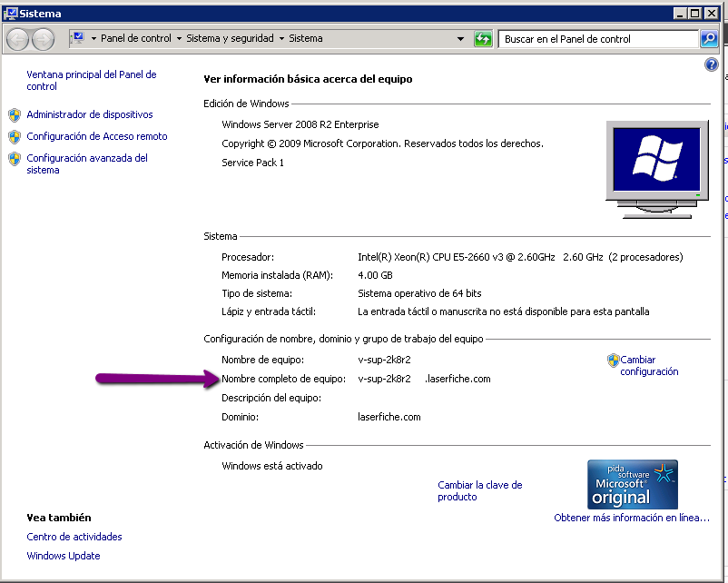Click the processor value Intel(R) Xeon(R) CPU E5-2660
Image resolution: width=728 pixels, height=583 pixels.
tap(520, 257)
